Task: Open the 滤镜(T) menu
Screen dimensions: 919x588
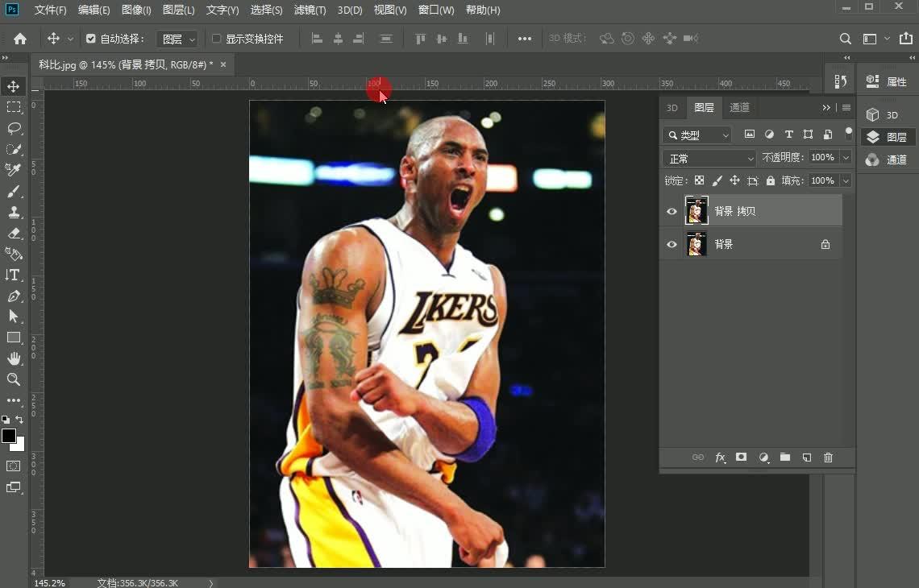Action: 310,10
